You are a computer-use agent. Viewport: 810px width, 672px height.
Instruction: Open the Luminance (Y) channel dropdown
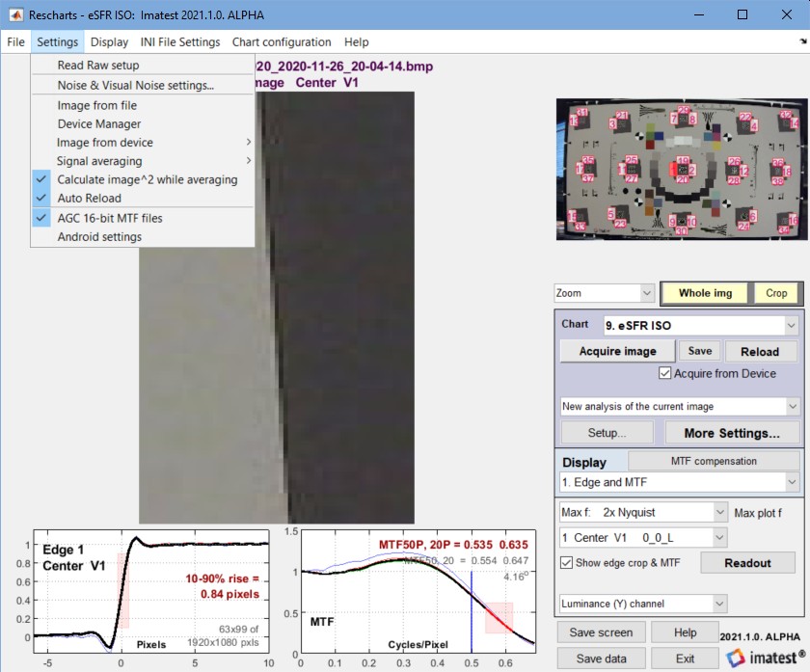(x=644, y=604)
